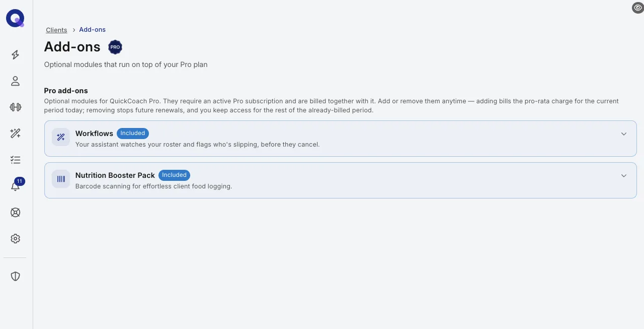644x329 pixels.
Task: Open the shield sidebar icon
Action: [16, 276]
